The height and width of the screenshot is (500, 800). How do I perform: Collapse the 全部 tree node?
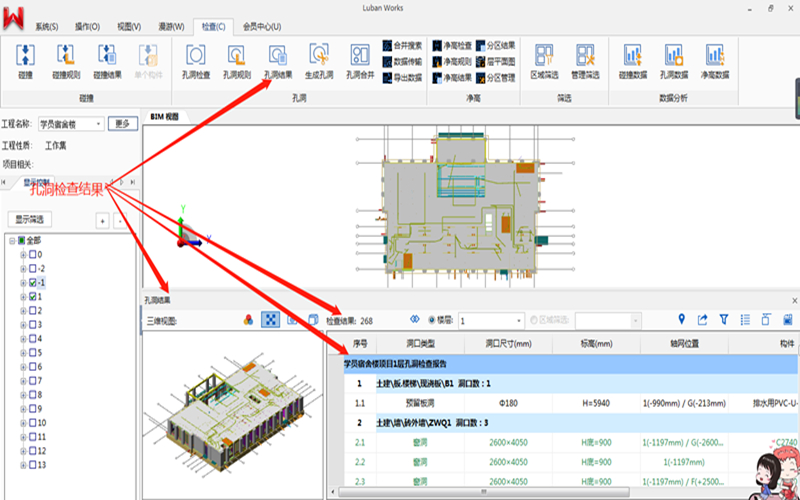[12, 240]
